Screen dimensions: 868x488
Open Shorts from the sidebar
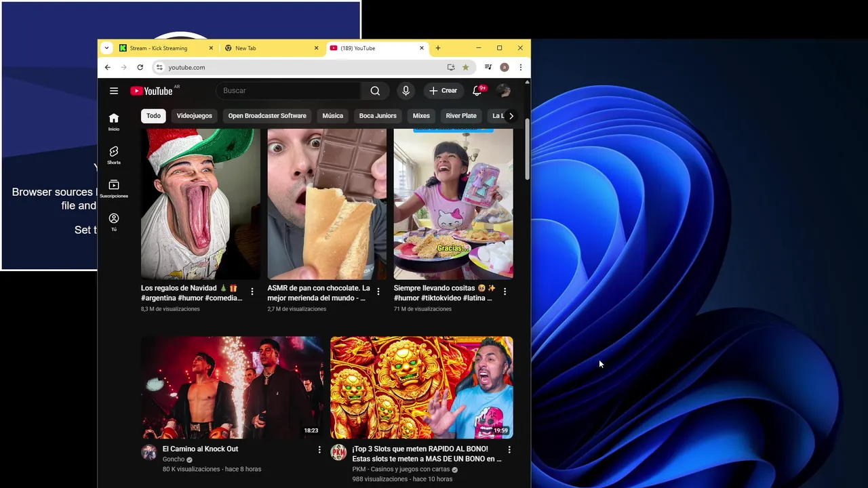tap(114, 155)
